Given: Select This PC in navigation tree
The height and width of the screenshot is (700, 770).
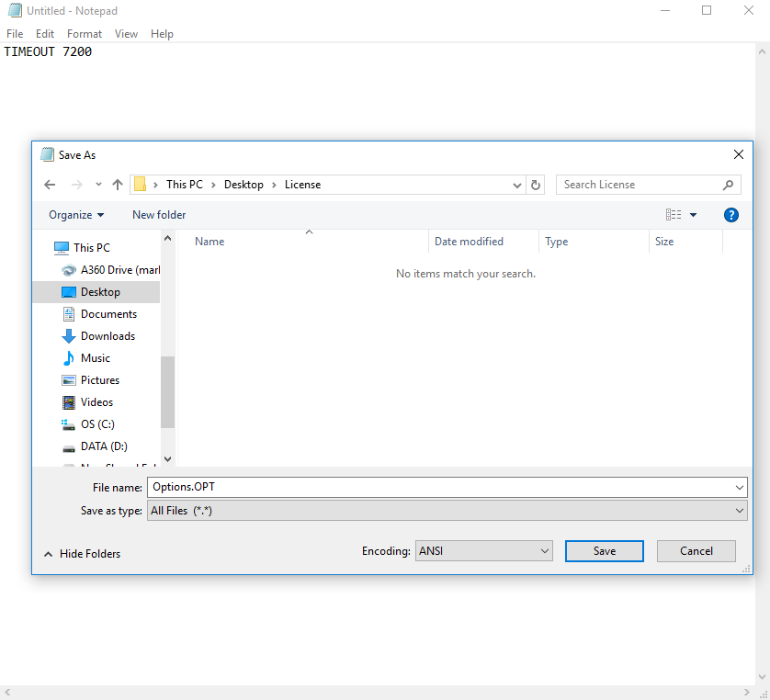Looking at the screenshot, I should [x=92, y=248].
